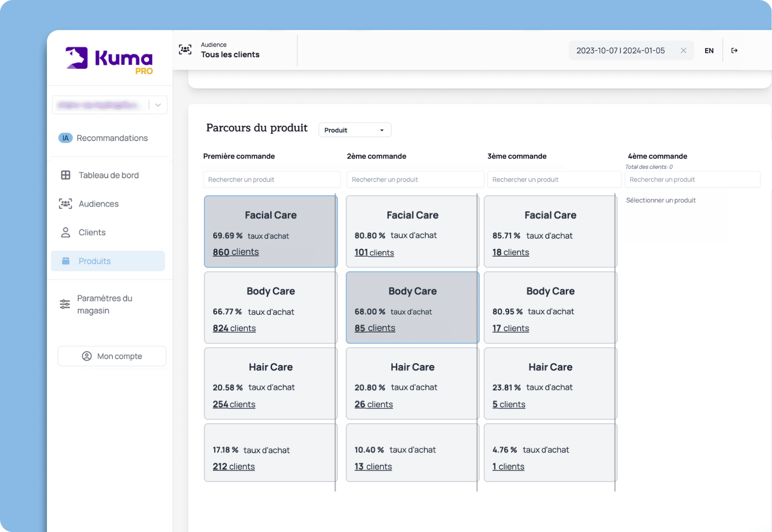
Task: Select Facial Care card with 80.80 %
Action: (x=412, y=231)
